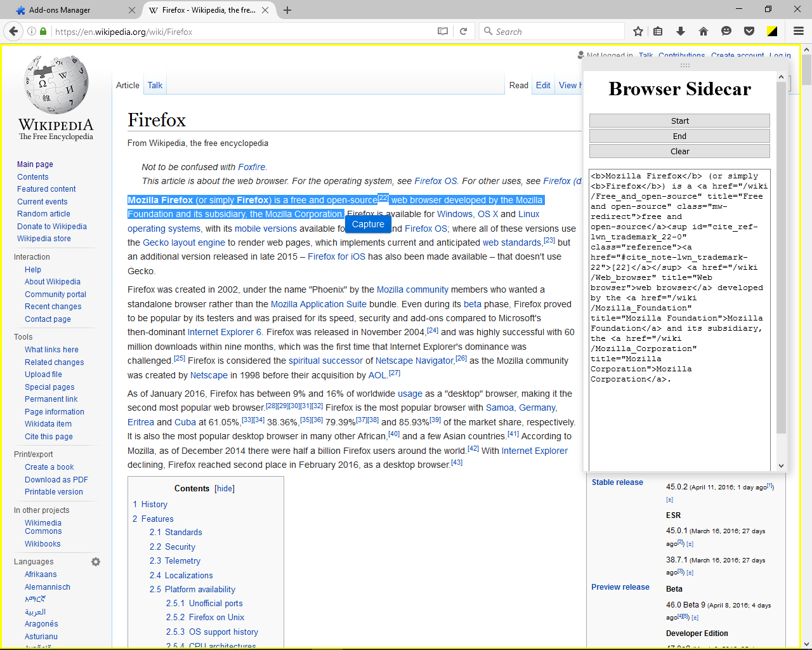Open Internet Explorer 6 link
Image resolution: width=812 pixels, height=650 pixels.
pyautogui.click(x=225, y=332)
